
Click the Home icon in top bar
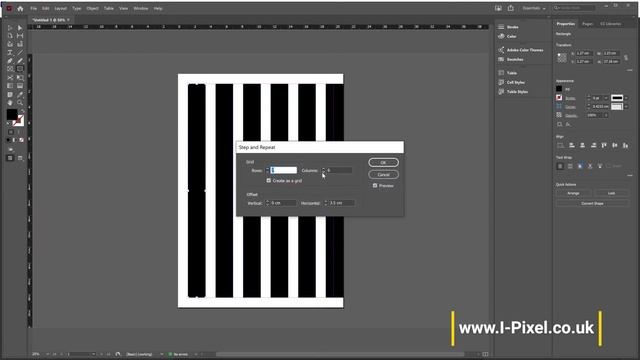click(x=20, y=8)
